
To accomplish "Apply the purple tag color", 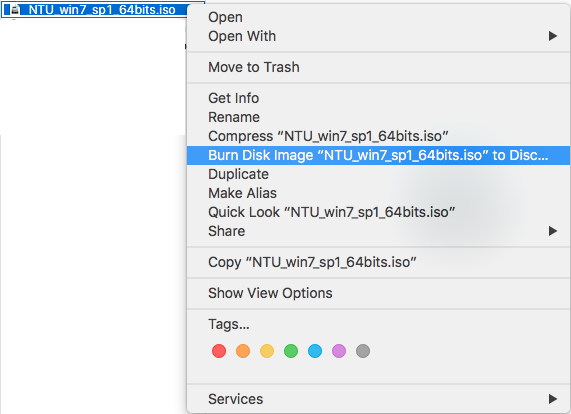I will pyautogui.click(x=339, y=351).
